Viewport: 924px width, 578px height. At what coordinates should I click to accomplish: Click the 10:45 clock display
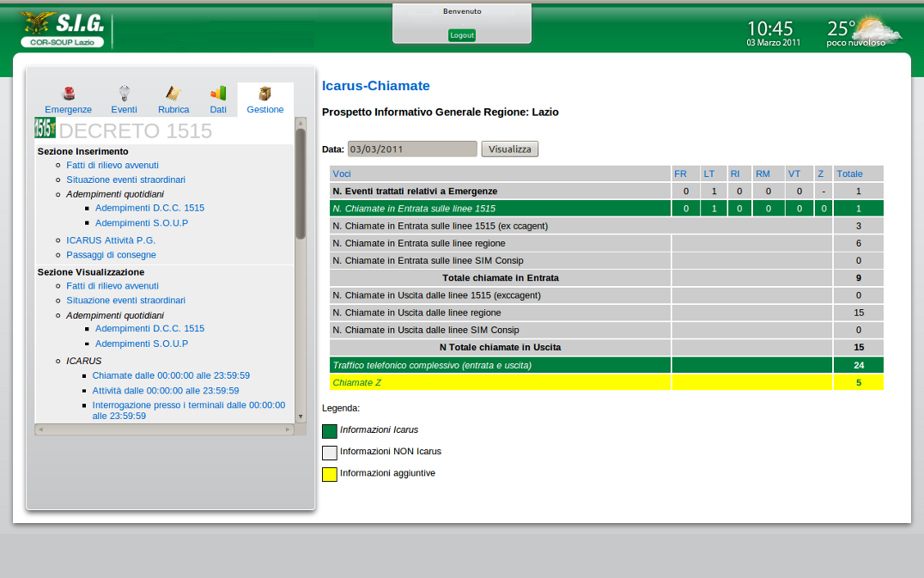point(770,28)
